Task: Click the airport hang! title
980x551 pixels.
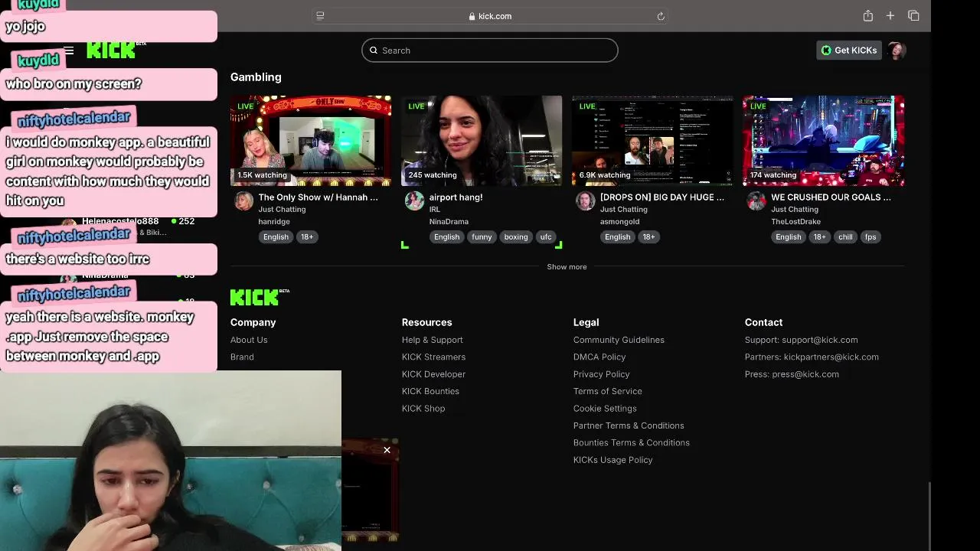Action: click(x=456, y=197)
